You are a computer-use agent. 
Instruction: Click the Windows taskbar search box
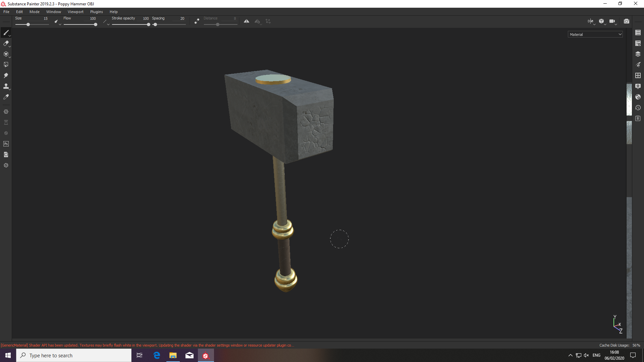click(74, 355)
